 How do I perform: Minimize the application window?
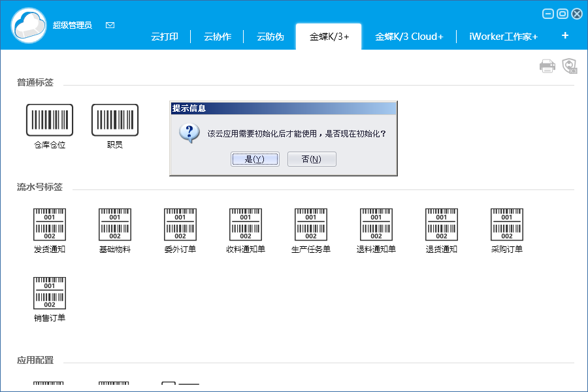click(548, 14)
